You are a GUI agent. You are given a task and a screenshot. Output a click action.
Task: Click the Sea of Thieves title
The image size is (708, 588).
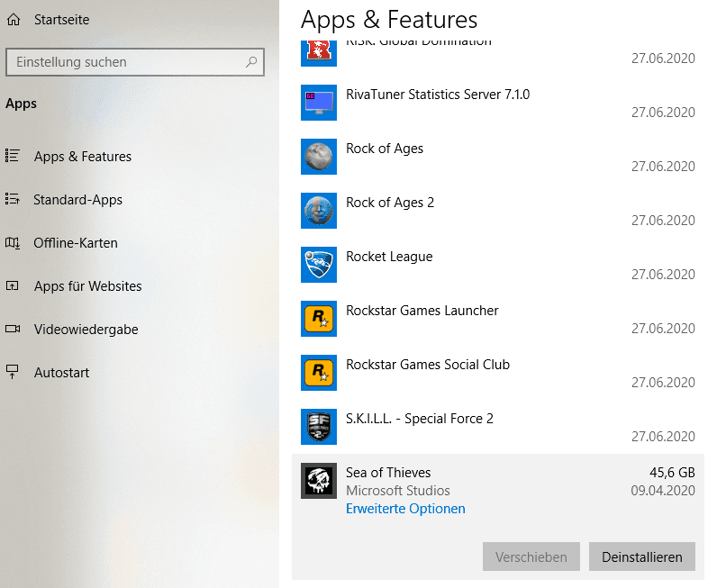point(388,473)
